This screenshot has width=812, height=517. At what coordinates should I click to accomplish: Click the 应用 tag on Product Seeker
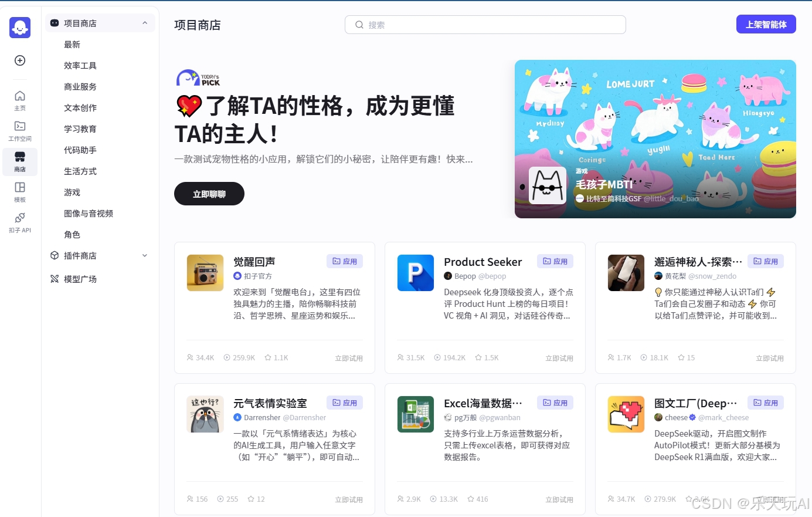(555, 261)
